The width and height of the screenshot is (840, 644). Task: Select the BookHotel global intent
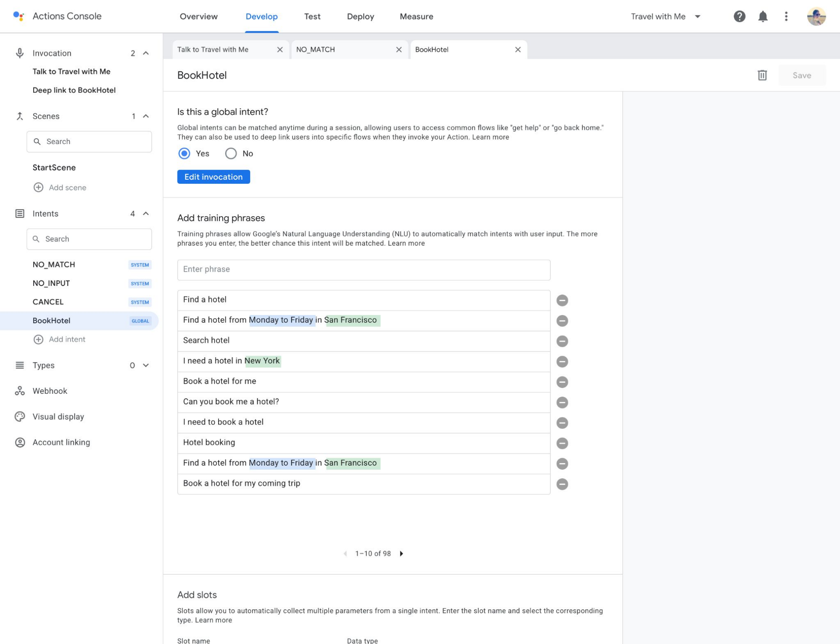point(79,320)
